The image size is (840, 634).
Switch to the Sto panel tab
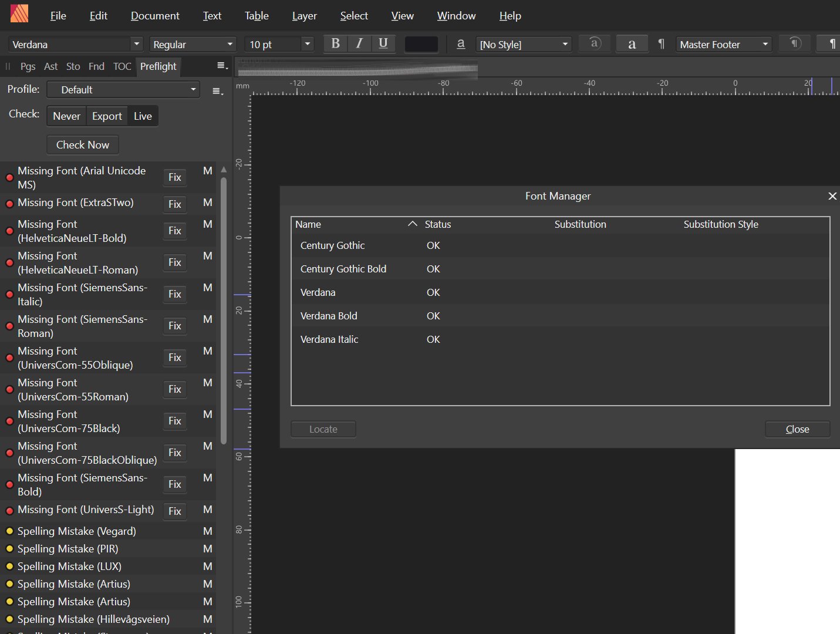tap(73, 66)
